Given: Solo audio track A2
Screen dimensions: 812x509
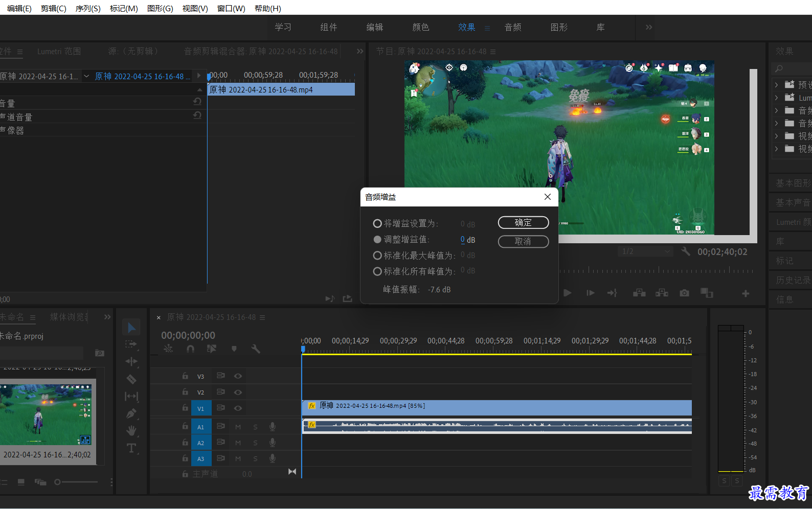Looking at the screenshot, I should tap(255, 443).
